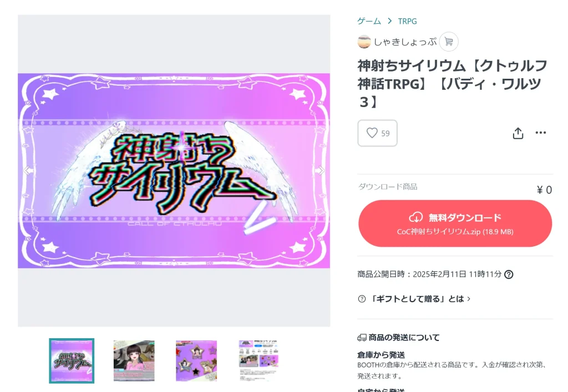Show the next image with the right arrow
The width and height of the screenshot is (568, 392).
(x=321, y=170)
